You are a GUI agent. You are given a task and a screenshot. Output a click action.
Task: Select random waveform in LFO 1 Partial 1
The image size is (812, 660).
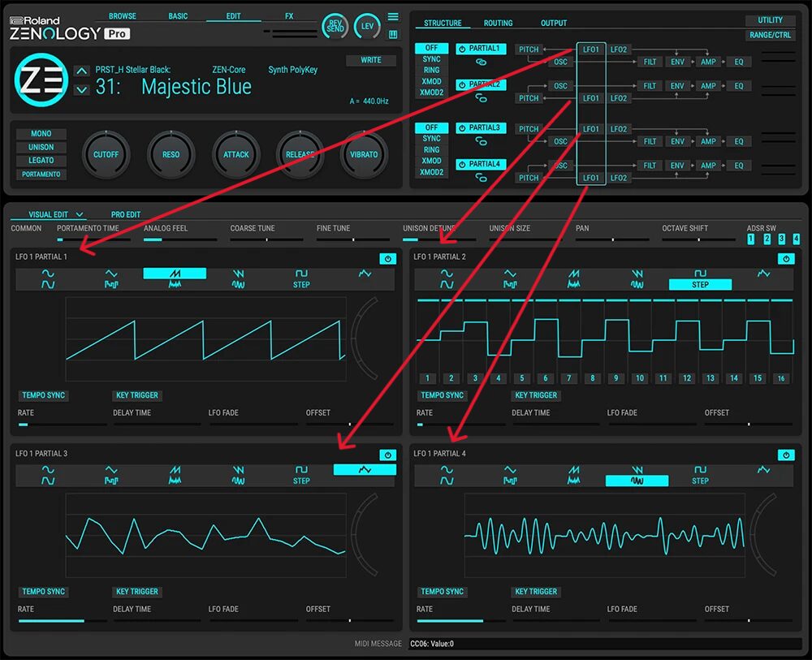pos(365,274)
